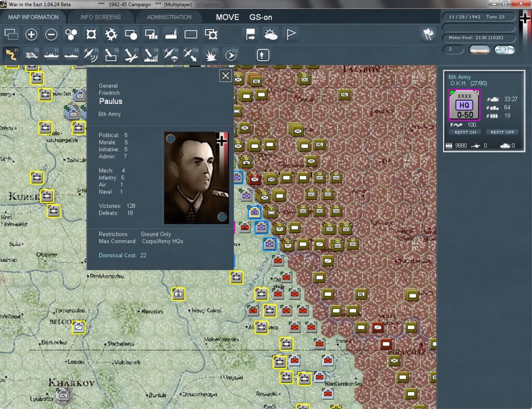Select the bomb-and-plane icon (F7)
The image size is (532, 409).
point(131,55)
